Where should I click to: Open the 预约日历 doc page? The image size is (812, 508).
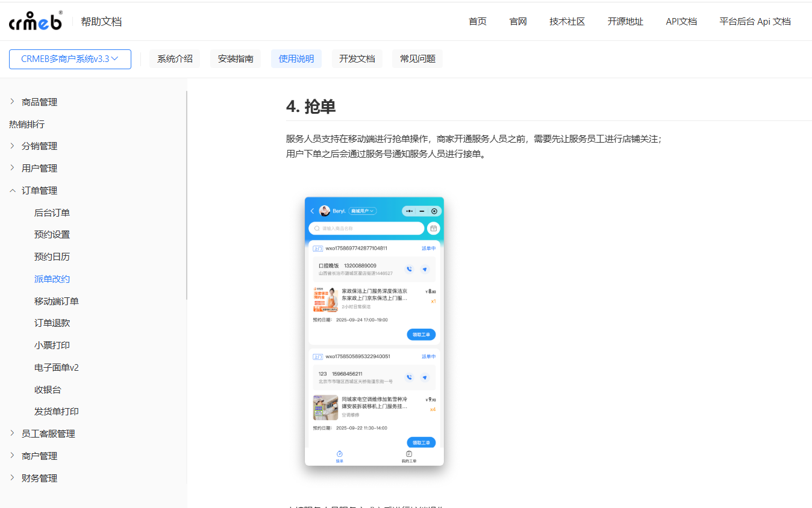52,257
